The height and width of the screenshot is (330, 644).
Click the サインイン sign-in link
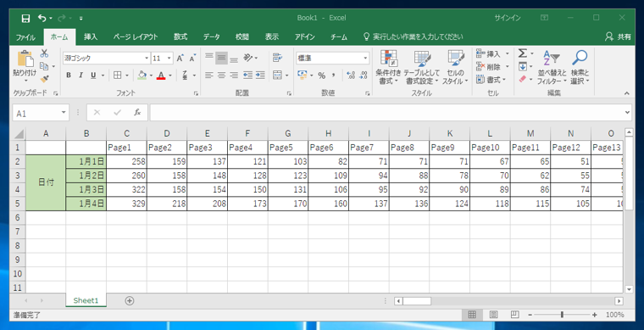click(508, 18)
